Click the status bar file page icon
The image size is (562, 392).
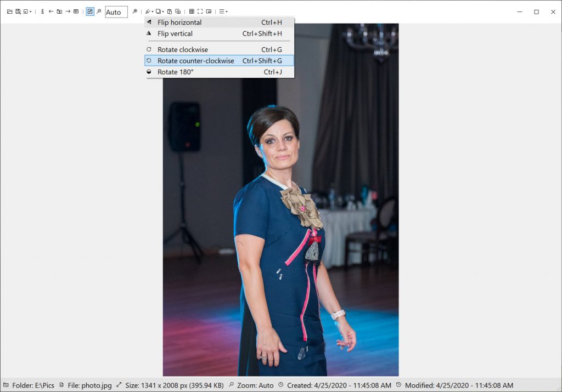point(61,385)
